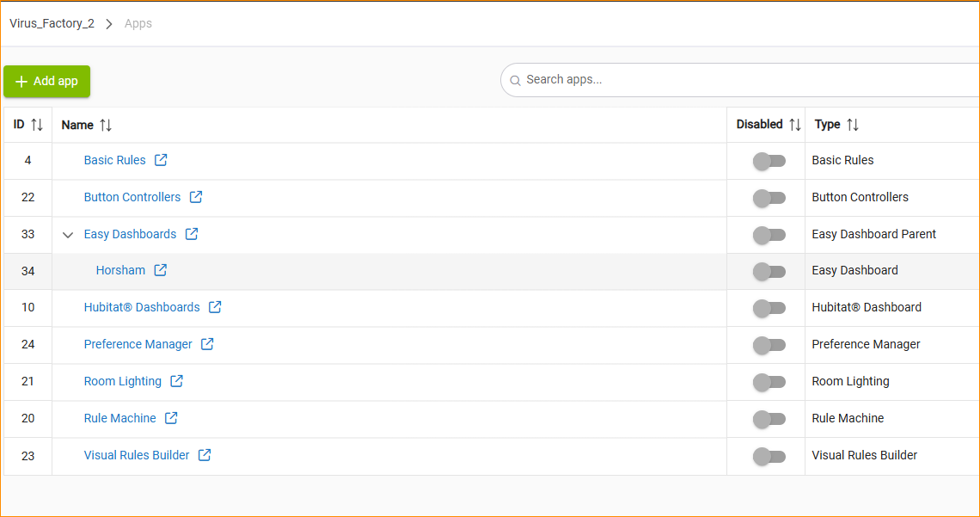Open Hubitat® Dashboards external link icon
Viewport: 980px width, 517px height.
[215, 307]
